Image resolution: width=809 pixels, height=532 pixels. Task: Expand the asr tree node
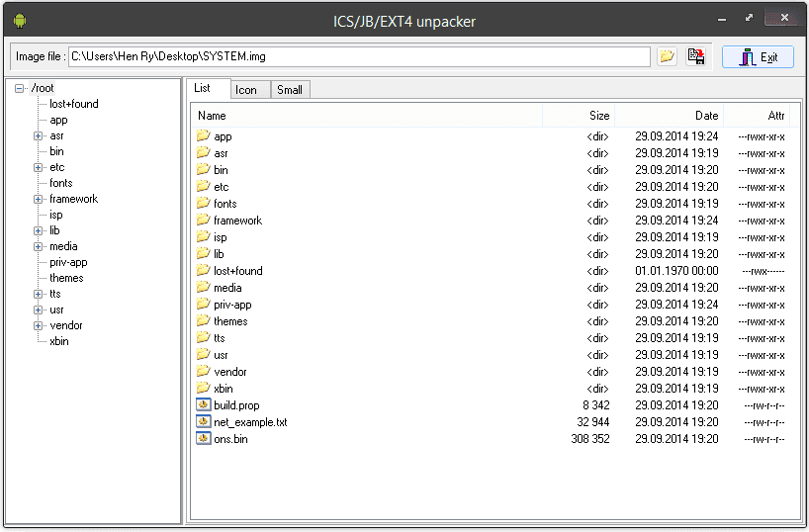(38, 135)
